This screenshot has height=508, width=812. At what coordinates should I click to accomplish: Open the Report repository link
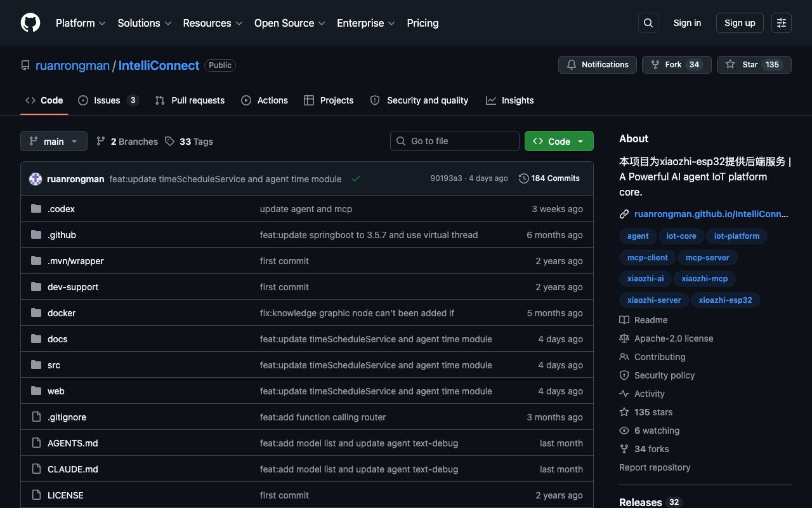tap(655, 467)
